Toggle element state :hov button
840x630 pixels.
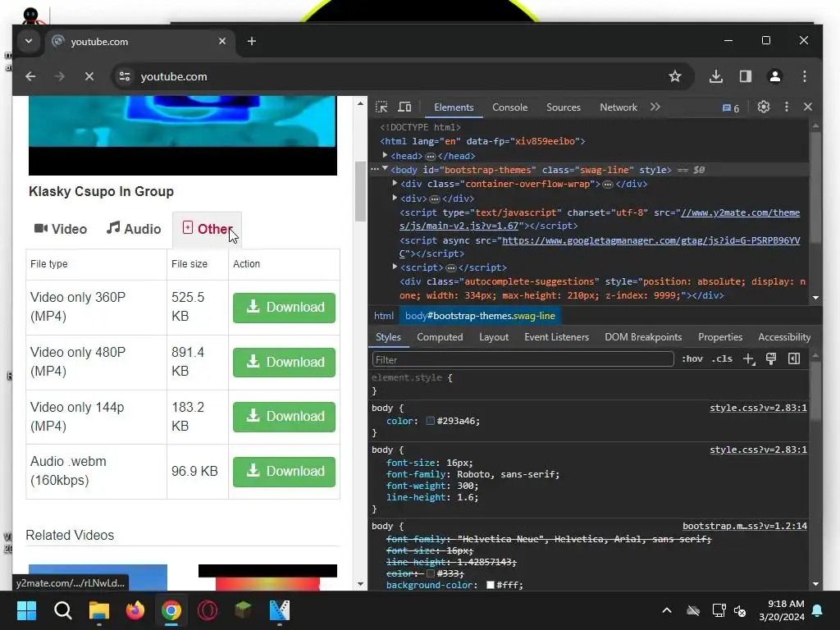(x=692, y=359)
